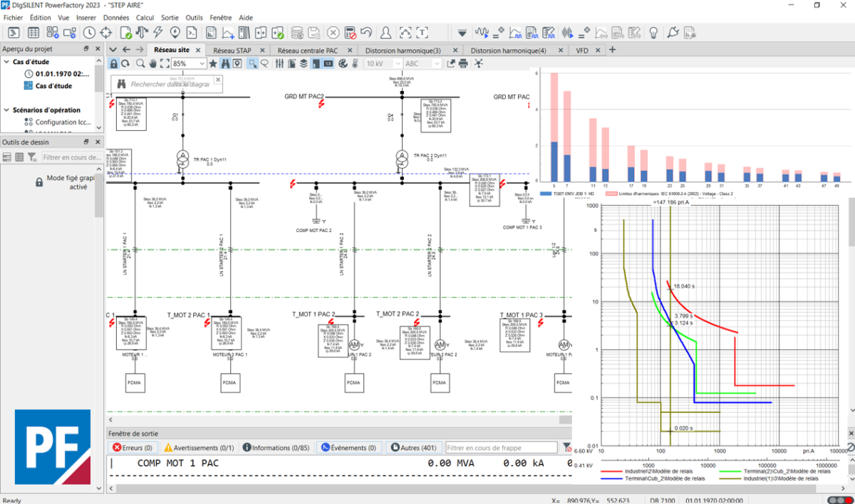Select the hand pan tool

pyautogui.click(x=152, y=63)
